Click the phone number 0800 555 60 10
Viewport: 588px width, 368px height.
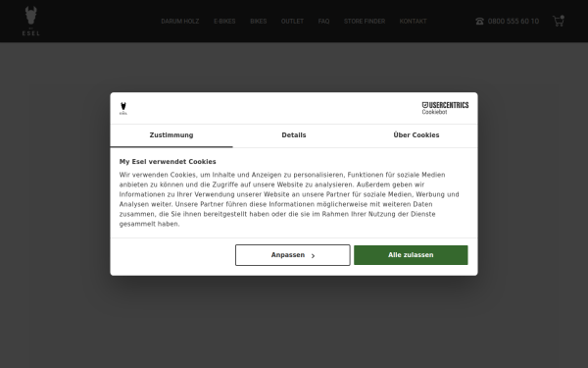514,22
